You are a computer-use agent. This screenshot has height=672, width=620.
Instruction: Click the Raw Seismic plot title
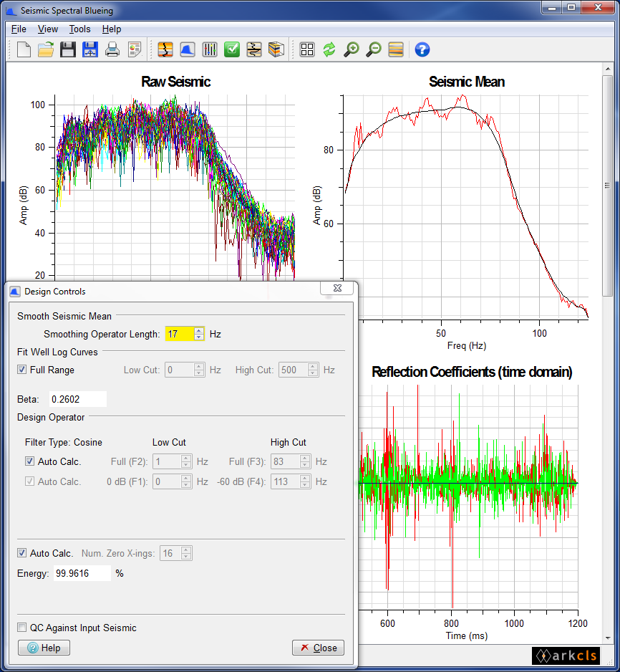point(176,82)
